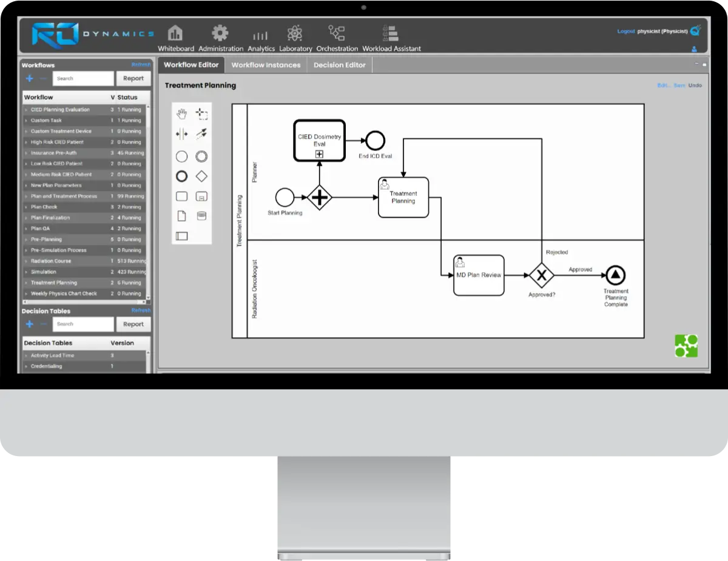Screen dimensions: 728x561
Task: Activate the lasso selection tool
Action: pyautogui.click(x=201, y=113)
